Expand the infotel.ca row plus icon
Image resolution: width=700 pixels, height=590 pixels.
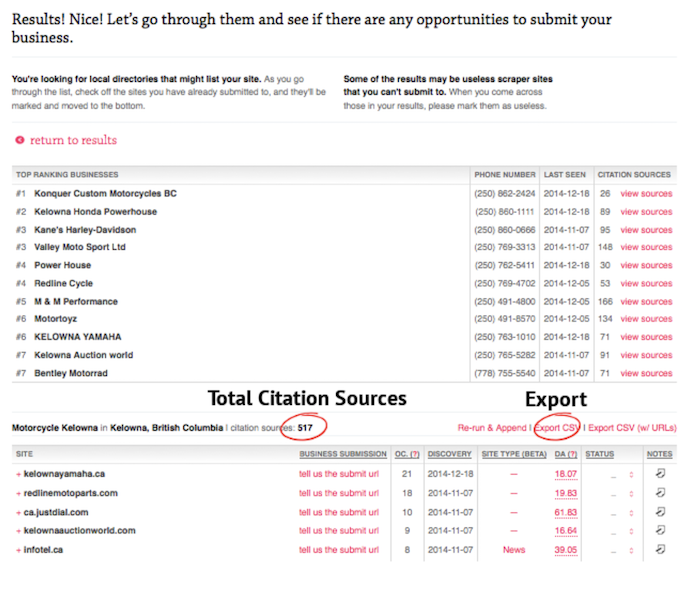coord(18,550)
